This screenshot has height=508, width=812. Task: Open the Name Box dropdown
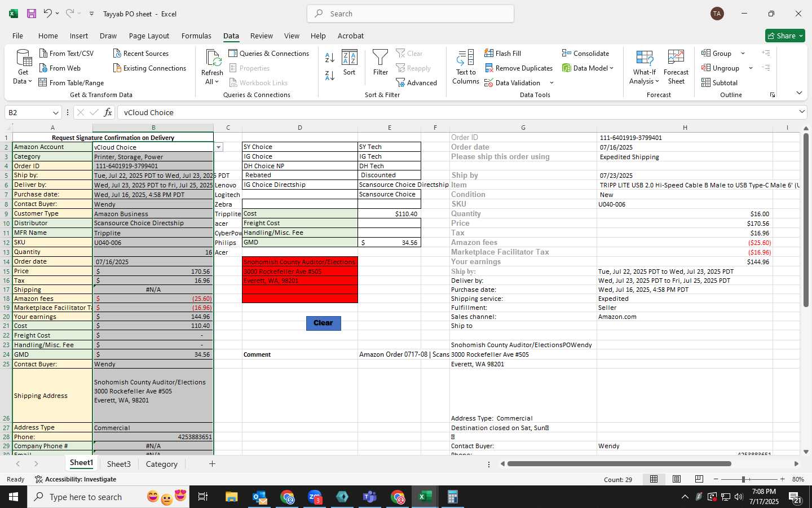(x=55, y=112)
